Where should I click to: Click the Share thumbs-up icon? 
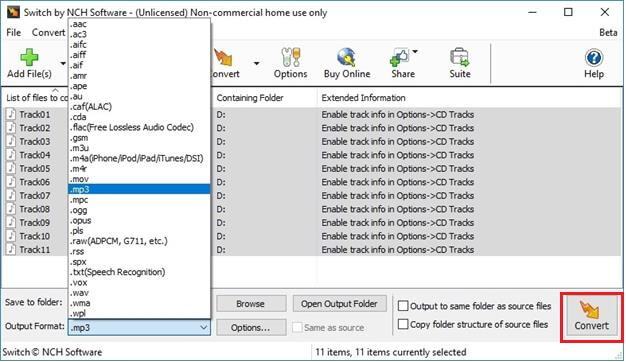click(x=399, y=57)
